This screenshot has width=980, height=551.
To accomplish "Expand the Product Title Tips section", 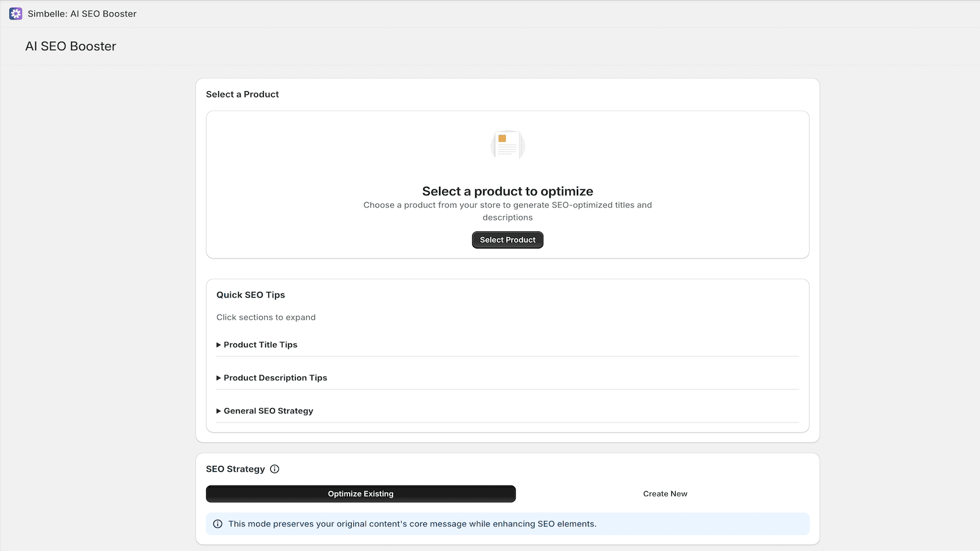I will point(260,345).
